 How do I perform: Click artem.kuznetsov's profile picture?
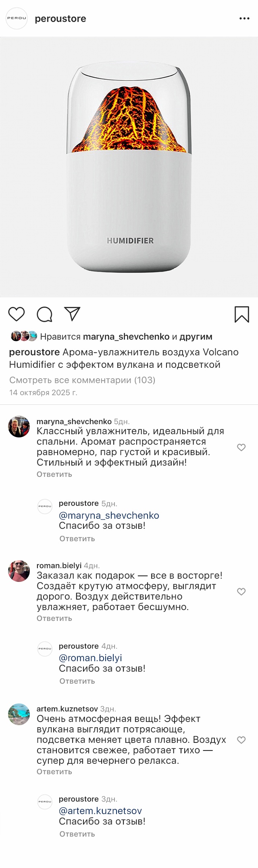[x=19, y=714]
